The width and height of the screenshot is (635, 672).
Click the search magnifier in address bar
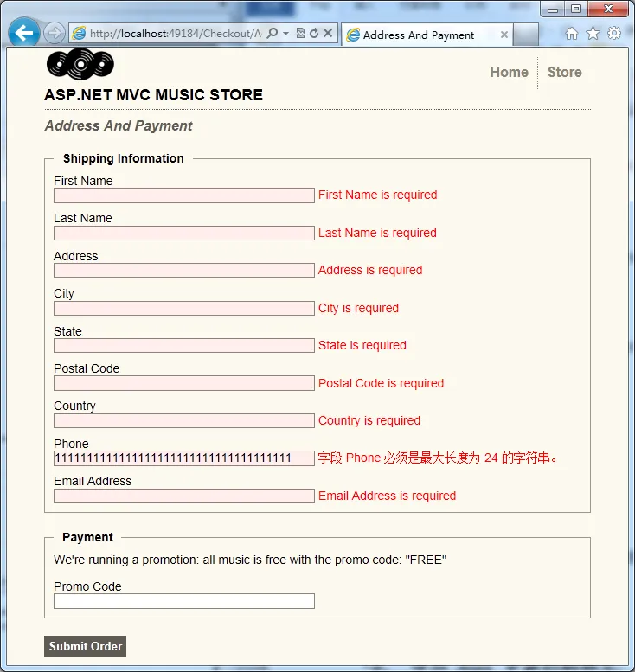tap(272, 33)
